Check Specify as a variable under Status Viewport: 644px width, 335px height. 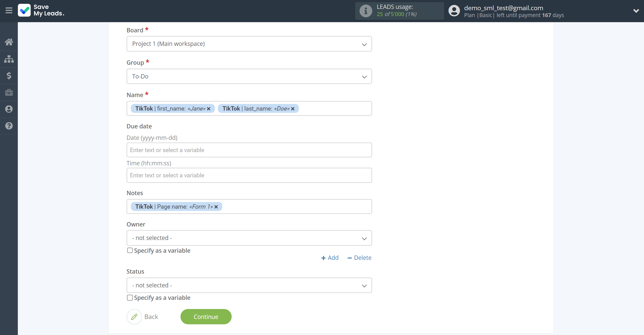tap(130, 298)
